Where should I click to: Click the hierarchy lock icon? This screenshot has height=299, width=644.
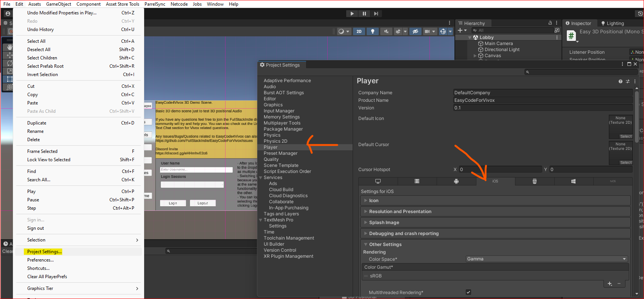tap(550, 23)
